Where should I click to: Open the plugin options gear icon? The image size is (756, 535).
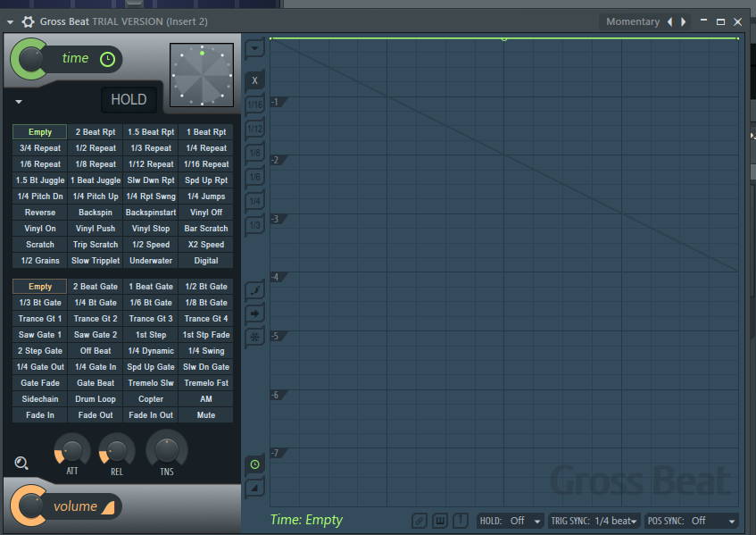29,21
